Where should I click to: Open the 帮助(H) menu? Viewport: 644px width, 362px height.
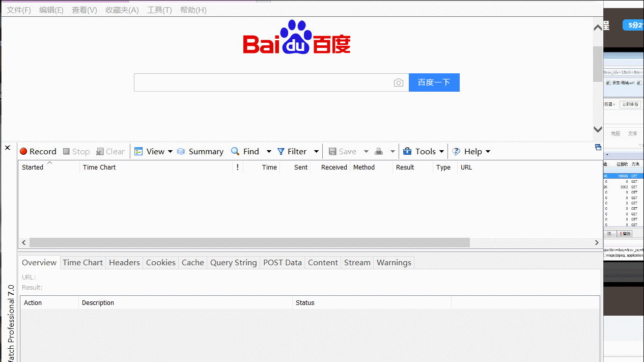click(x=193, y=10)
